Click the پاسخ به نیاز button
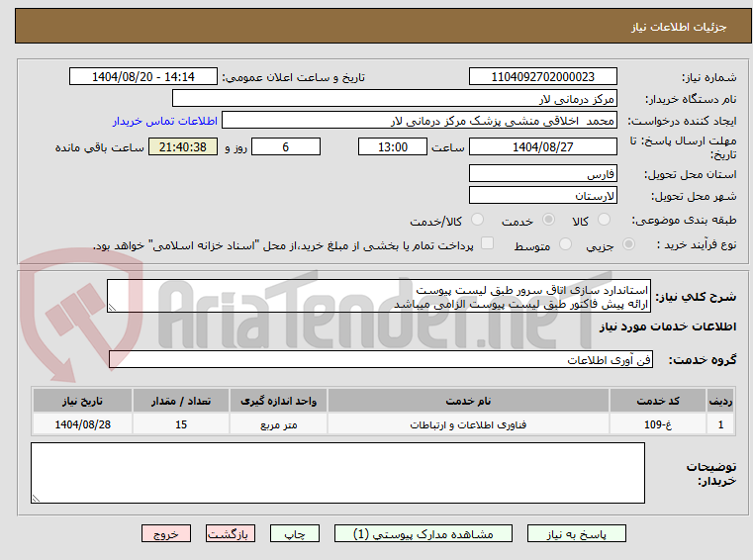This screenshot has width=753, height=560. pos(576,533)
